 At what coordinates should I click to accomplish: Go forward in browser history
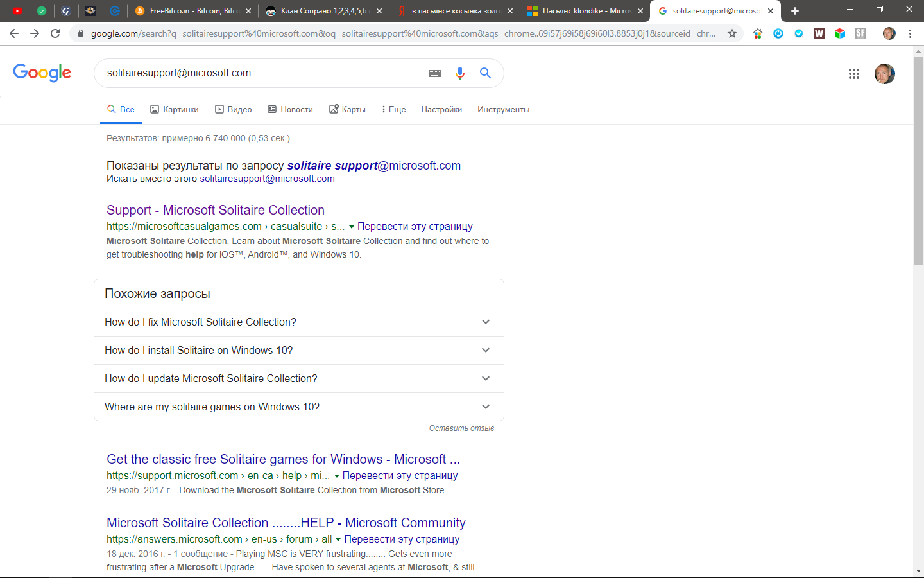(x=35, y=33)
